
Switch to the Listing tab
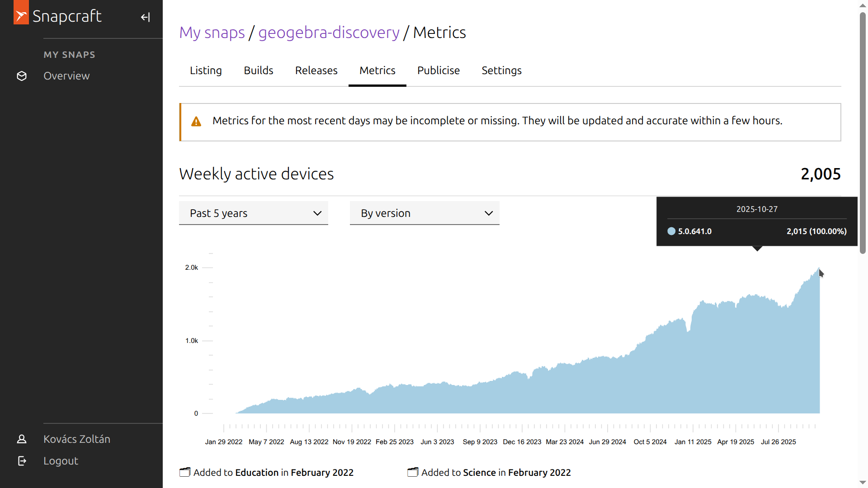coord(206,70)
